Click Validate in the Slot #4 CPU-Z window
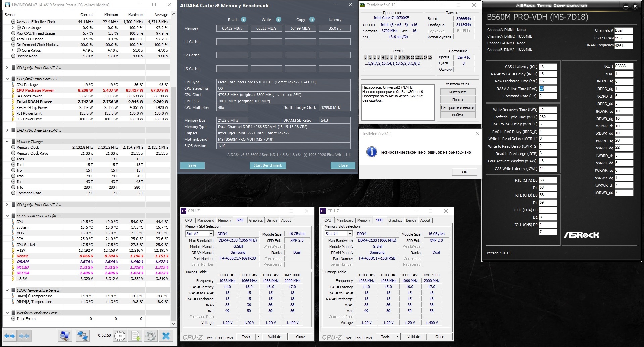 coord(414,337)
